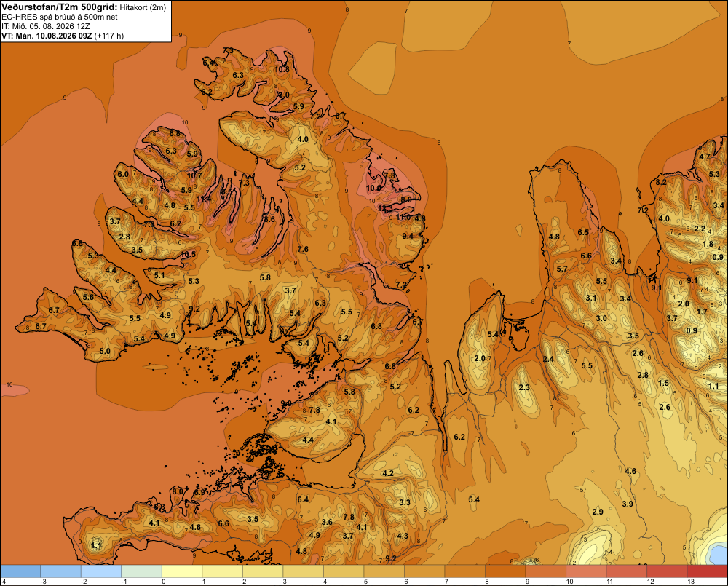Viewport: 728px width, 586px height.
Task: Click the 3.0 temperature value on the map
Action: coord(601,318)
